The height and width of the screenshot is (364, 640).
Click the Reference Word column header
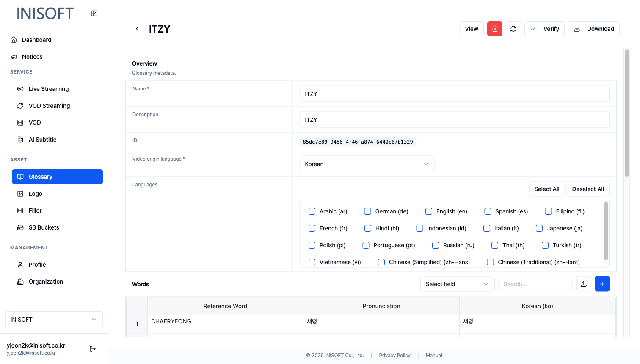click(225, 306)
